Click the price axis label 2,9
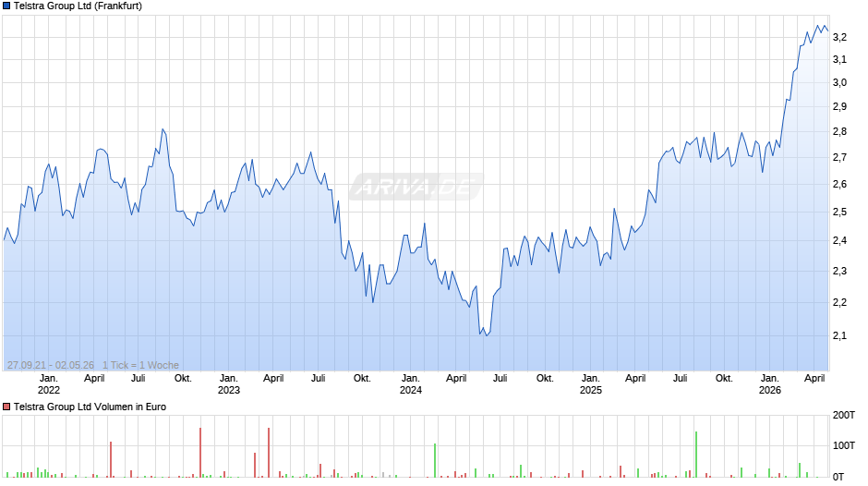 pyautogui.click(x=839, y=106)
